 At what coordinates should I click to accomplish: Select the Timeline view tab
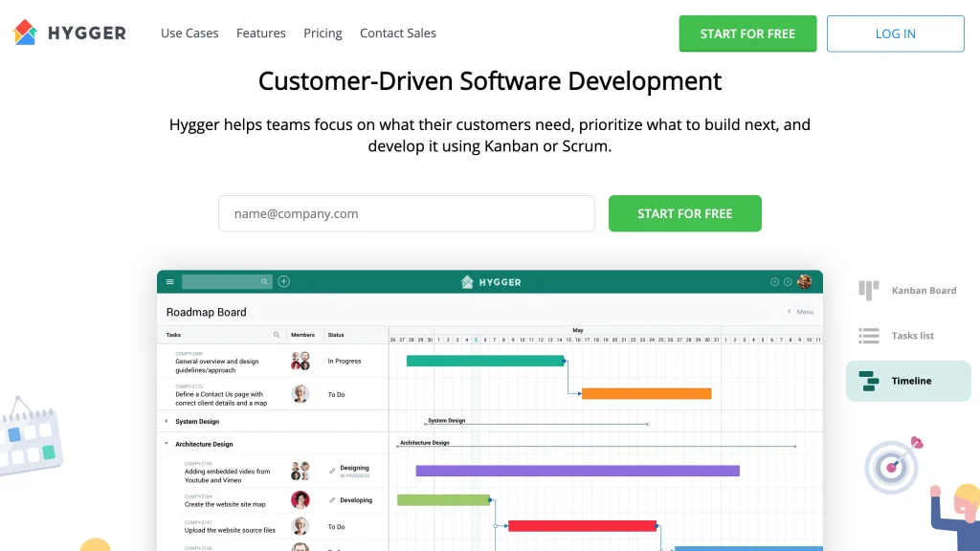908,381
